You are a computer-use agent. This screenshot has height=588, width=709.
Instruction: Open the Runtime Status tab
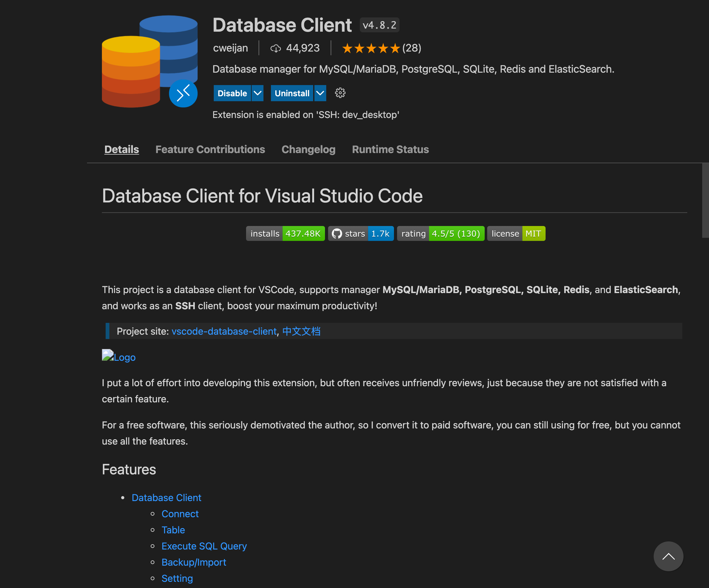click(390, 149)
